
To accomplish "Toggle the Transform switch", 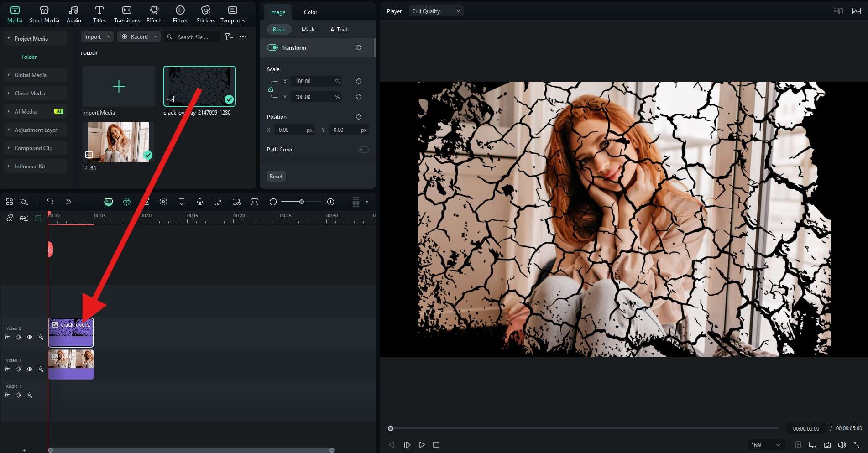I will pos(272,47).
